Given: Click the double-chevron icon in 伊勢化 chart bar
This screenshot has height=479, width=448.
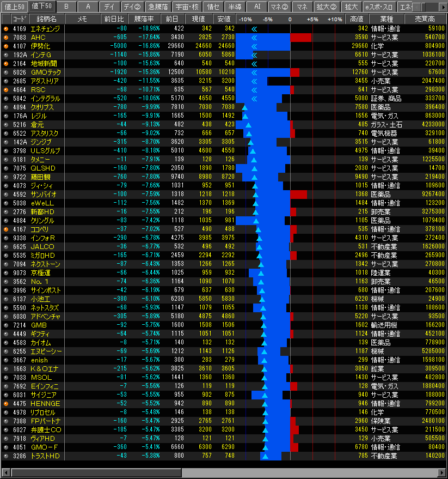Looking at the screenshot, I should tap(254, 46).
